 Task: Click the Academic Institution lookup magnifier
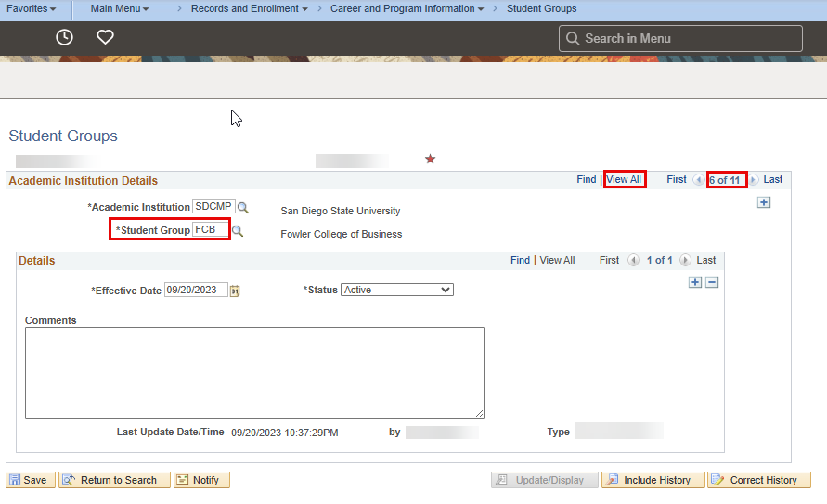pyautogui.click(x=243, y=208)
